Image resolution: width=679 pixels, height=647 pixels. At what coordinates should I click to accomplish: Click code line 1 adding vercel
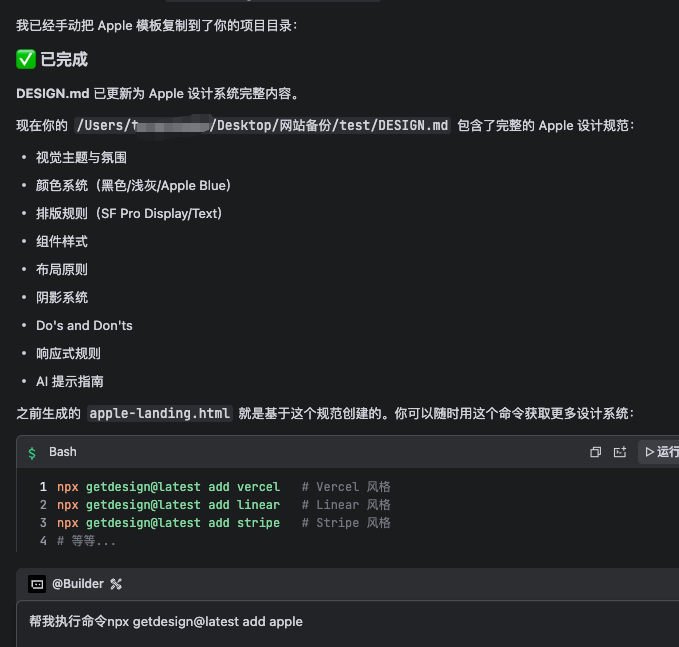point(168,487)
